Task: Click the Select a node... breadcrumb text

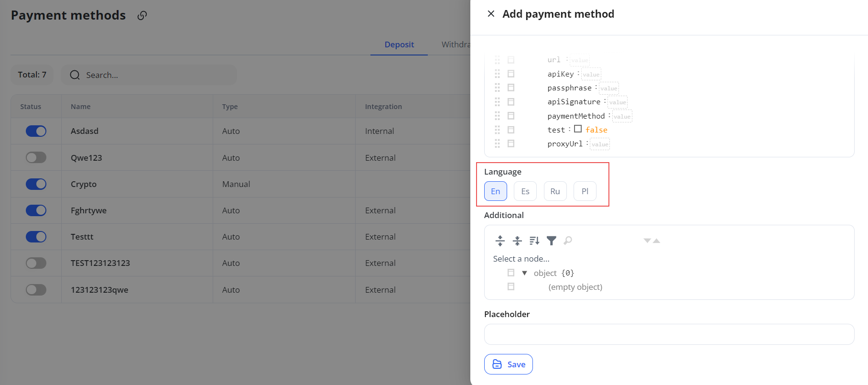Action: click(x=521, y=259)
